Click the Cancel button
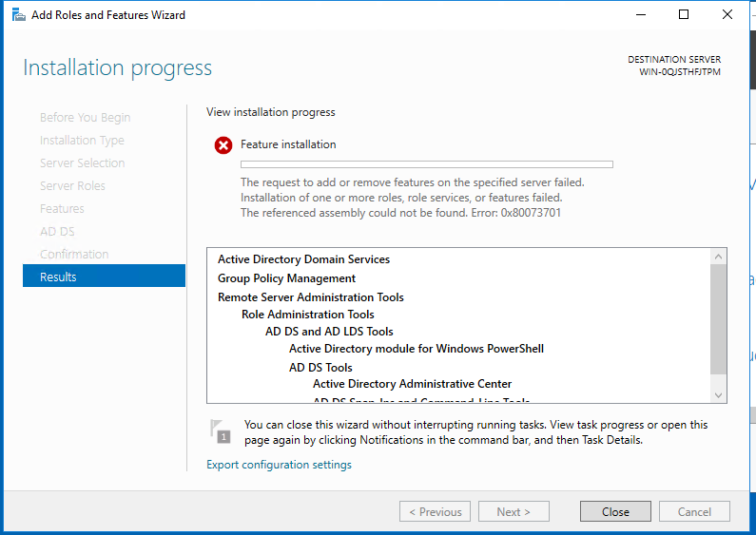Viewport: 756px width, 535px height. (694, 511)
